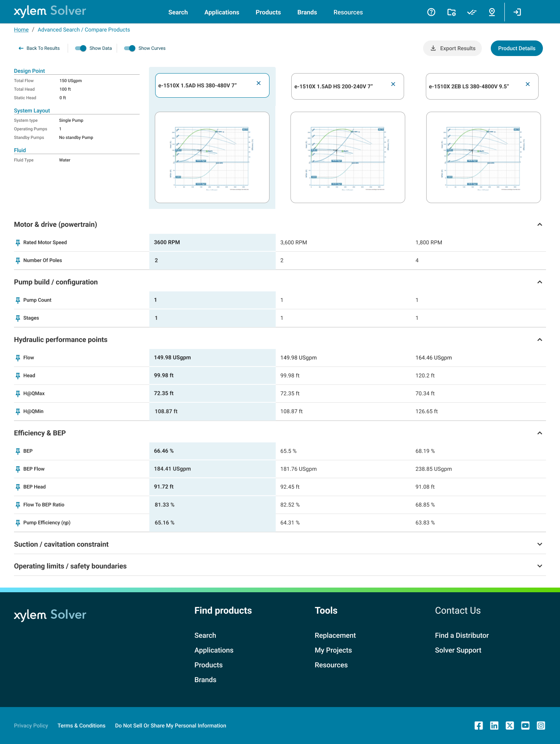The height and width of the screenshot is (744, 560).
Task: Open the Search menu in top navigation
Action: (178, 12)
